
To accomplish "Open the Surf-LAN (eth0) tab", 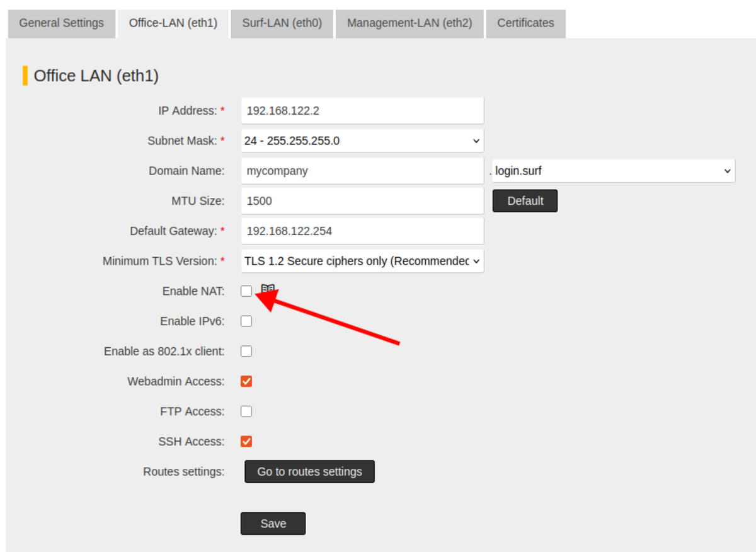I will point(282,23).
